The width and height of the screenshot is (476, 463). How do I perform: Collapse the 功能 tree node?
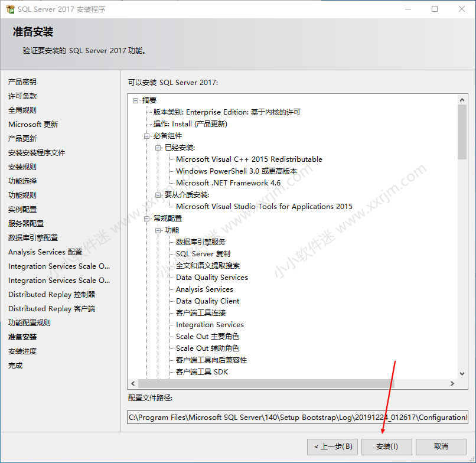click(x=158, y=230)
